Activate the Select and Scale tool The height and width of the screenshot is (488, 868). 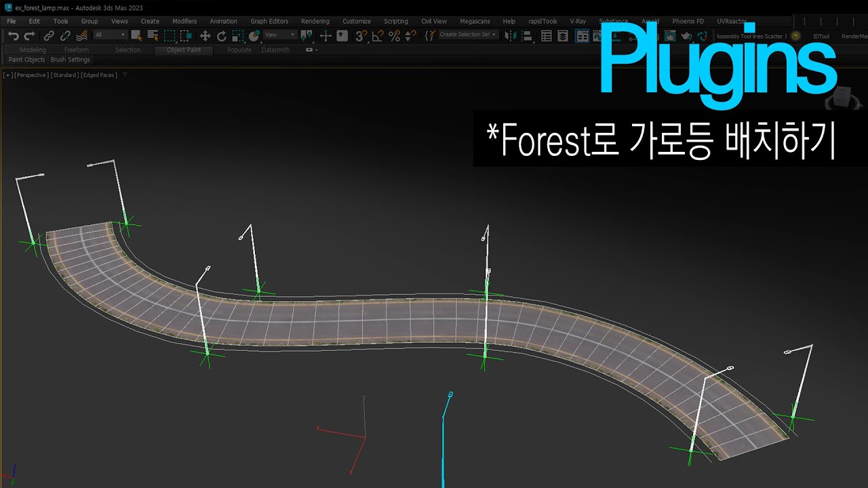[x=238, y=35]
